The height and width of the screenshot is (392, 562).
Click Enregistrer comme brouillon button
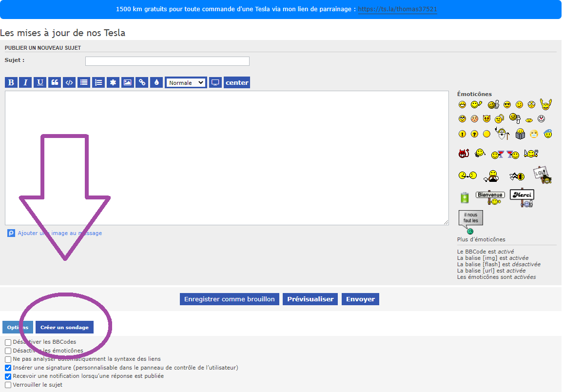click(230, 299)
